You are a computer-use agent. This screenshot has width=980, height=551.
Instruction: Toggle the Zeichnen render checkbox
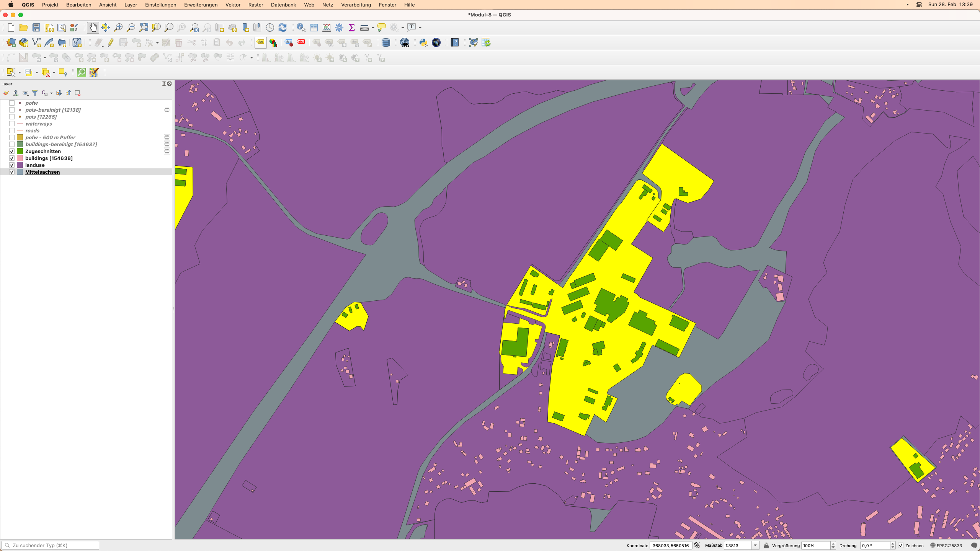[901, 546]
